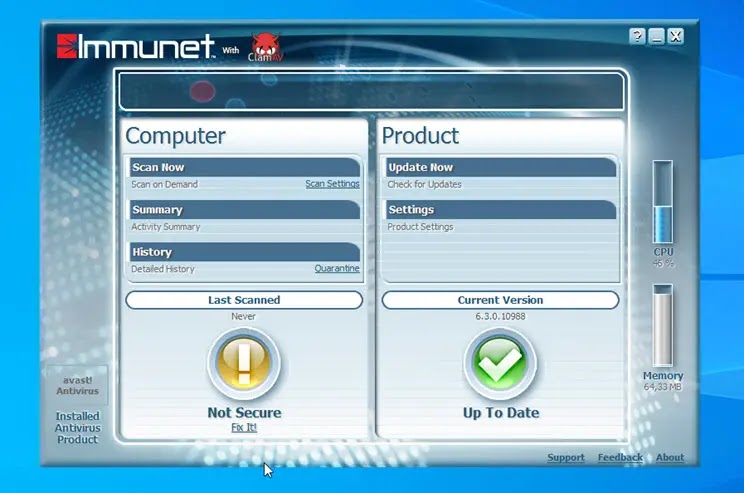Click the Current Version label
The height and width of the screenshot is (493, 744).
coord(500,300)
